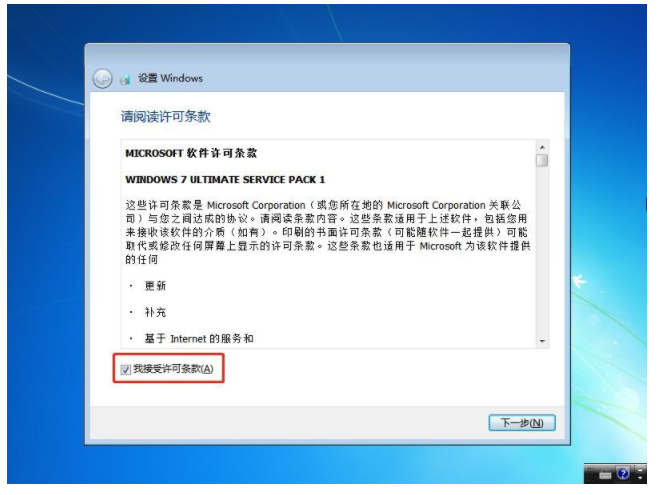Click the 设置 Windows title text
The height and width of the screenshot is (495, 671).
[170, 78]
